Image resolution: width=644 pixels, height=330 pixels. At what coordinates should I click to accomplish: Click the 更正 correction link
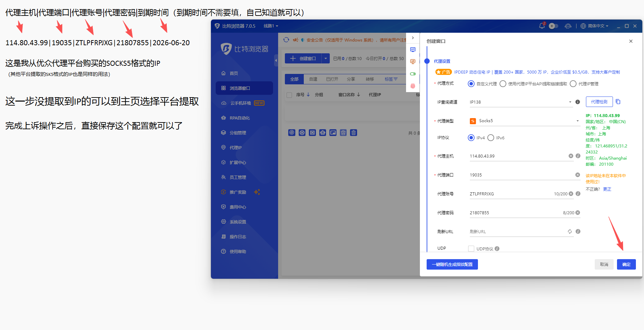click(607, 189)
